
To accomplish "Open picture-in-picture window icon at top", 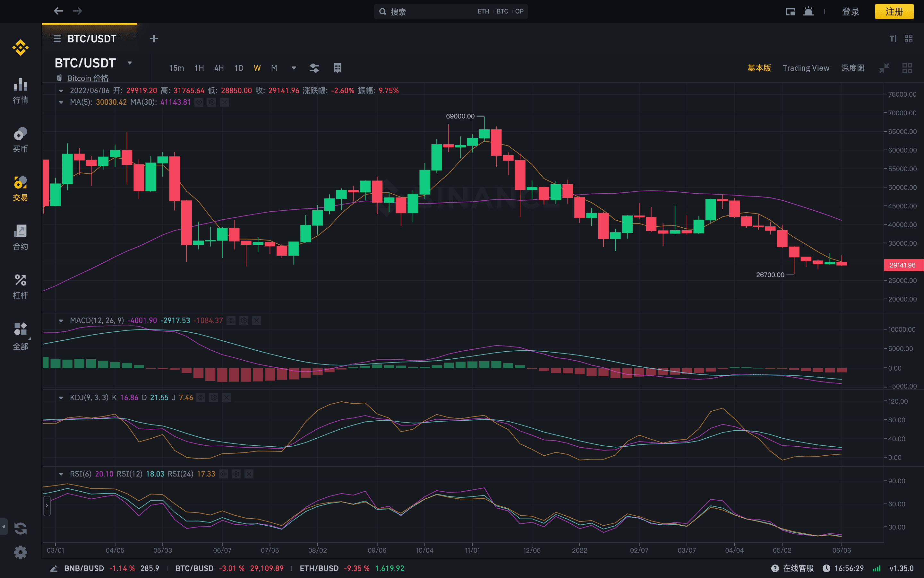I will [790, 12].
